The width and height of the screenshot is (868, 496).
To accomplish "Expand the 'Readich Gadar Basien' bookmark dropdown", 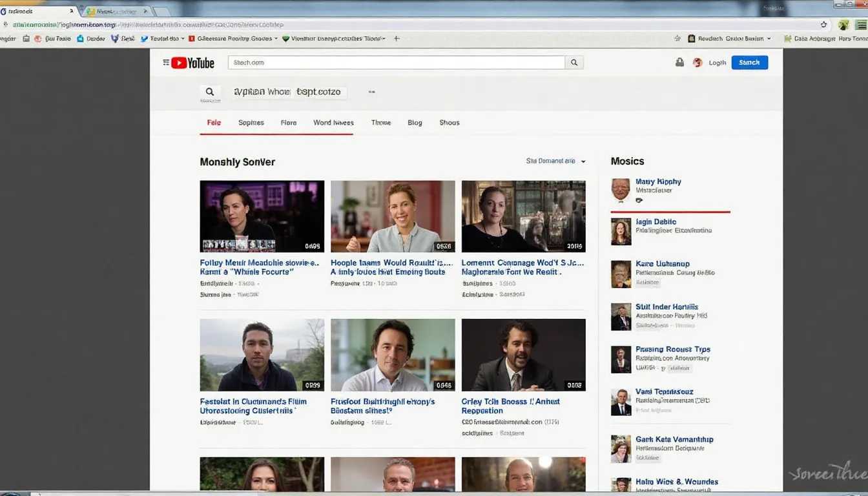I will pos(730,39).
